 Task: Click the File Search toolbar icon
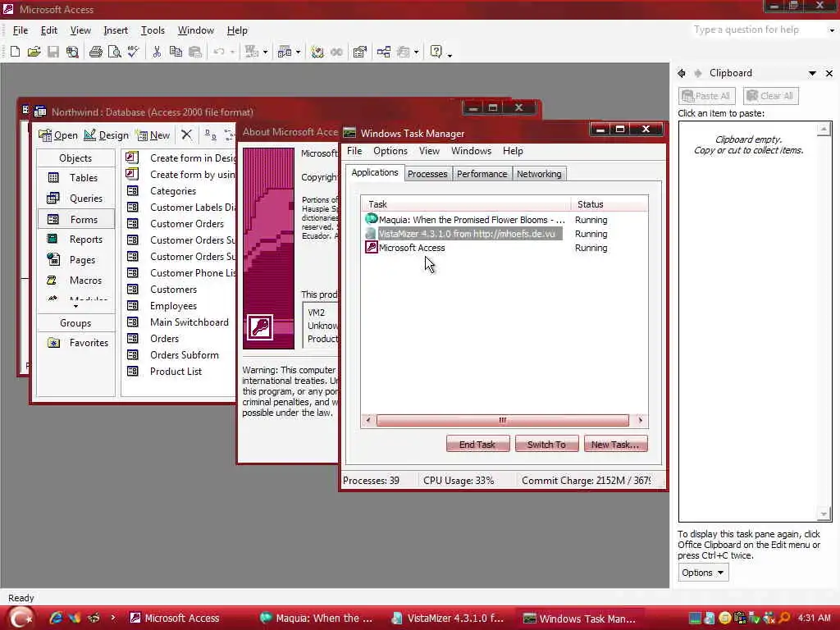click(x=72, y=52)
